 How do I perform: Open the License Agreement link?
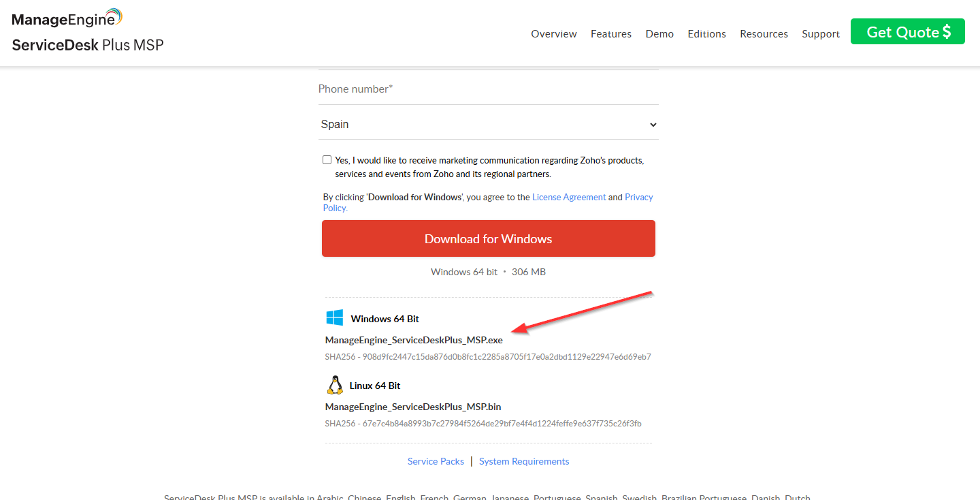tap(569, 197)
